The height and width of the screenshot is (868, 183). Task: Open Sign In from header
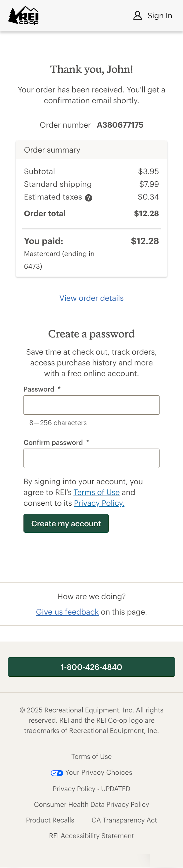159,15
